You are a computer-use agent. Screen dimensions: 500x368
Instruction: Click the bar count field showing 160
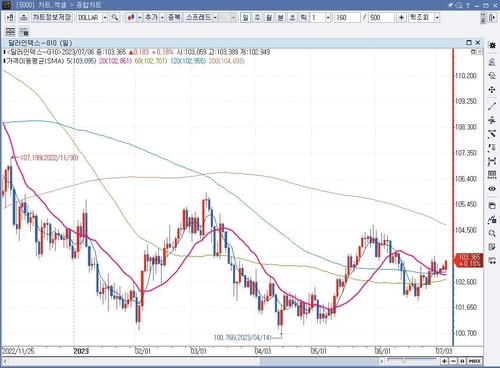pos(347,17)
